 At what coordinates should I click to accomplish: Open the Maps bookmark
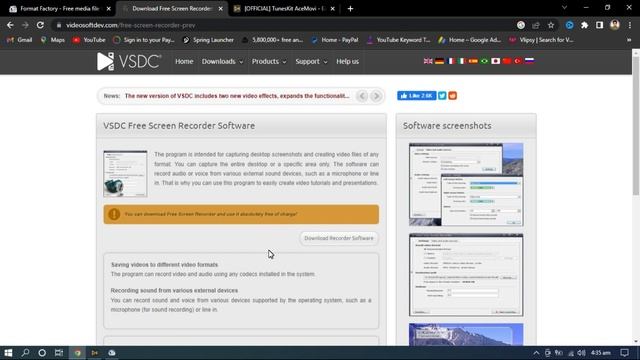[52, 40]
